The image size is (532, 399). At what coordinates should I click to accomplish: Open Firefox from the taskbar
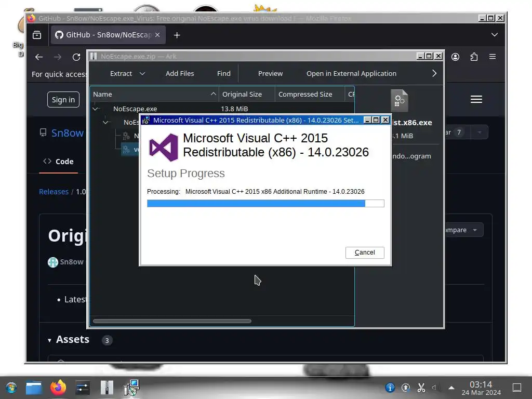(58, 388)
